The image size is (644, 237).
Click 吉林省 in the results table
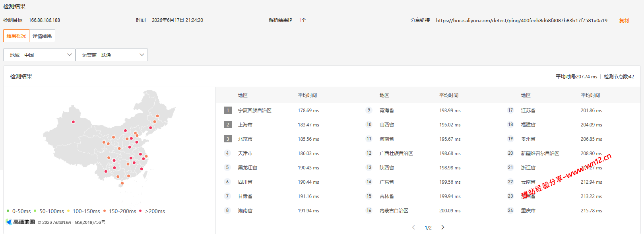click(x=387, y=196)
